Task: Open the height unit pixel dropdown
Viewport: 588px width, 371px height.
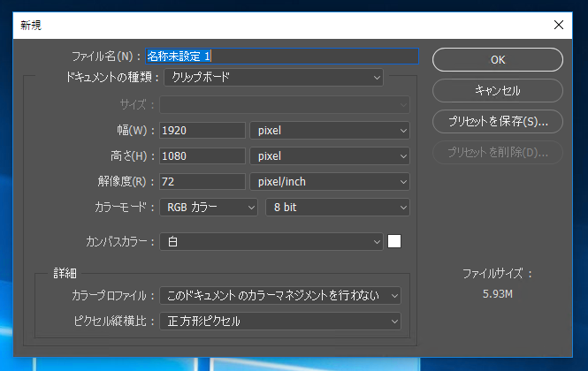Action: pyautogui.click(x=330, y=156)
